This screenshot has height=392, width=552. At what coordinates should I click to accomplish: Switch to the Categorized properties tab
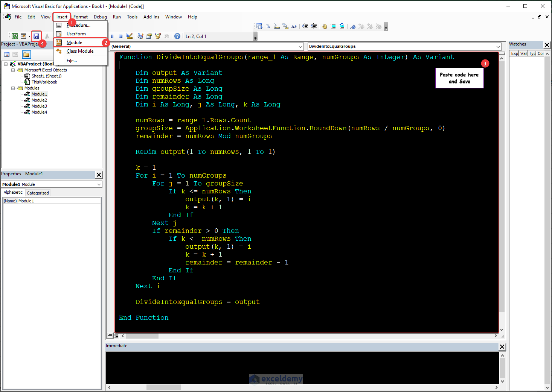tap(38, 193)
